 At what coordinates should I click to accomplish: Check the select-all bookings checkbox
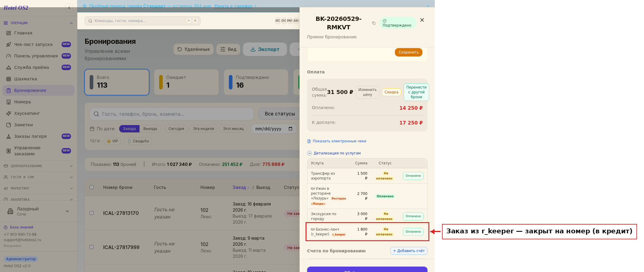(x=91, y=187)
